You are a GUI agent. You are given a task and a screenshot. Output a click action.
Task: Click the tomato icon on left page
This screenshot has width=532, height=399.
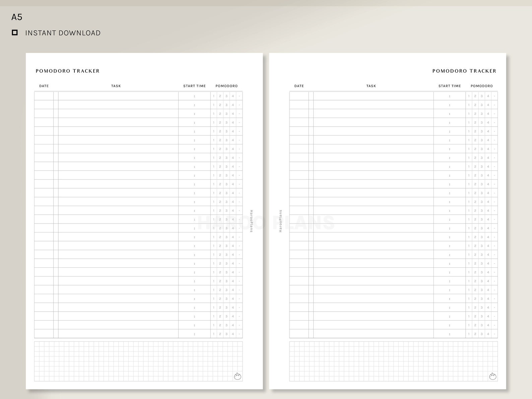point(238,376)
